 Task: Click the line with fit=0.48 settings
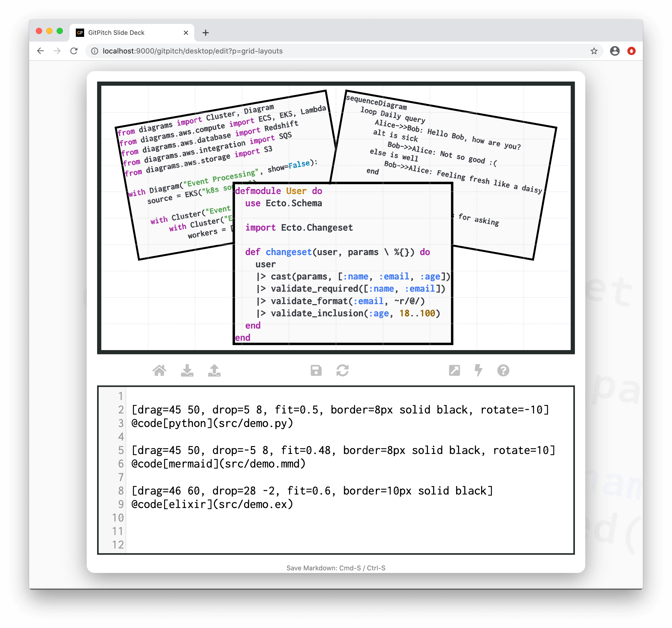[x=343, y=450]
